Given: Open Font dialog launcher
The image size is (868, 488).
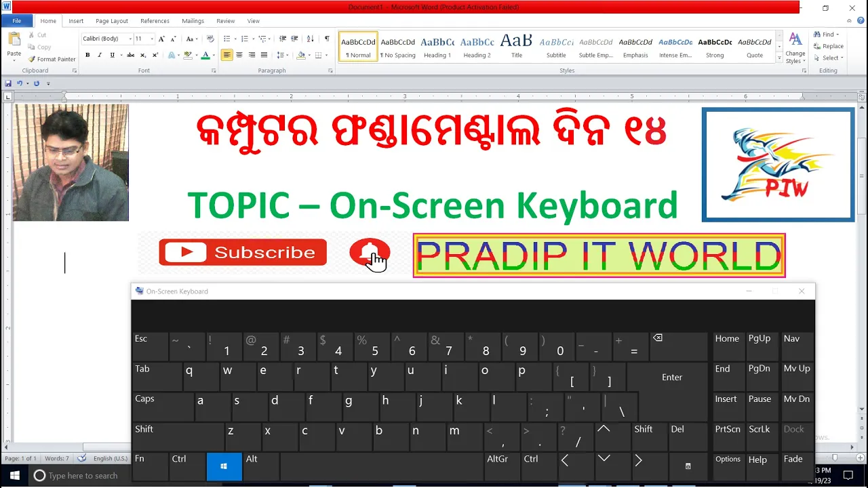Looking at the screenshot, I should pos(214,70).
